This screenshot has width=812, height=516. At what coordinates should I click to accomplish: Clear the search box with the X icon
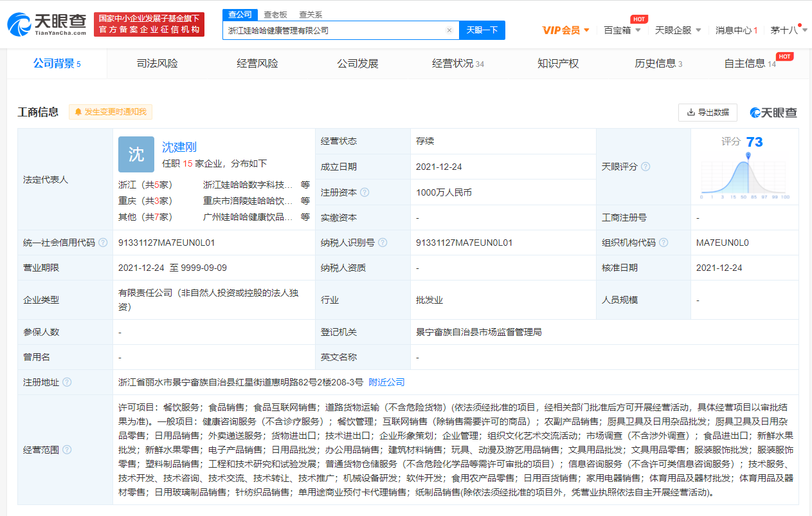[449, 30]
